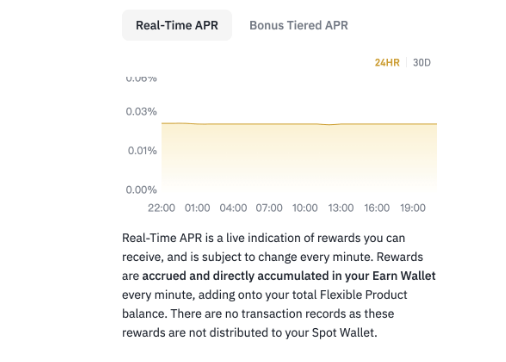
Task: Click the 22:00 time axis label
Action: tap(161, 208)
